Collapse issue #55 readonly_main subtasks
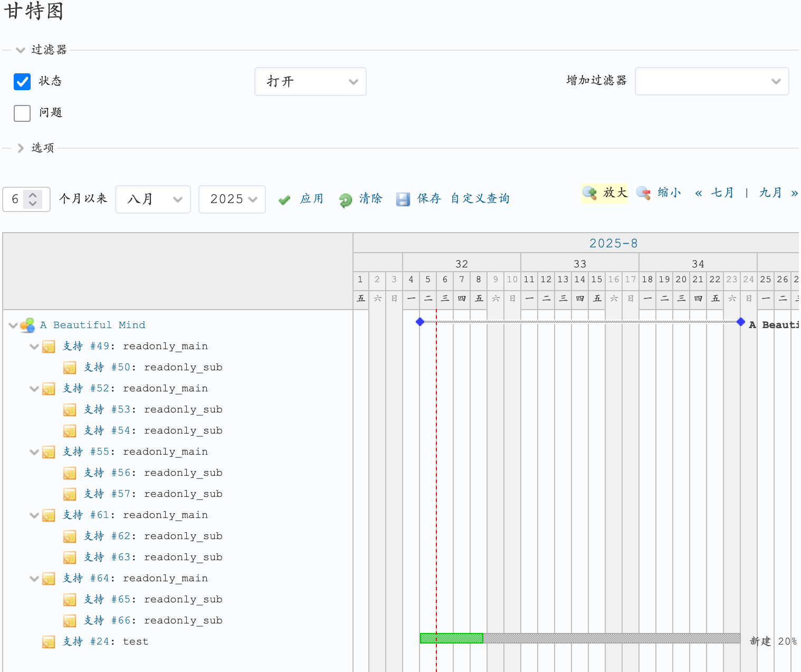The width and height of the screenshot is (801, 672). 34,452
